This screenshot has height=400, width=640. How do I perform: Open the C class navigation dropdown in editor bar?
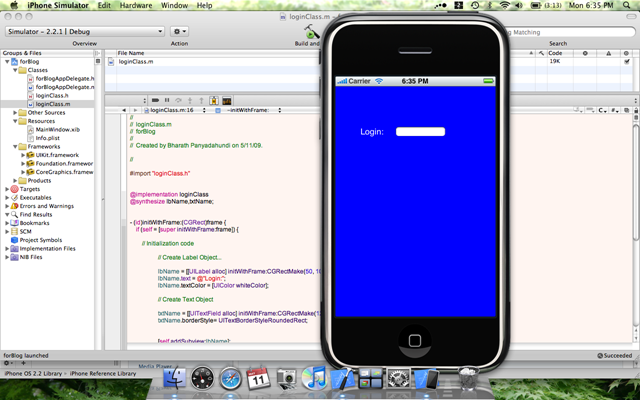[602, 110]
